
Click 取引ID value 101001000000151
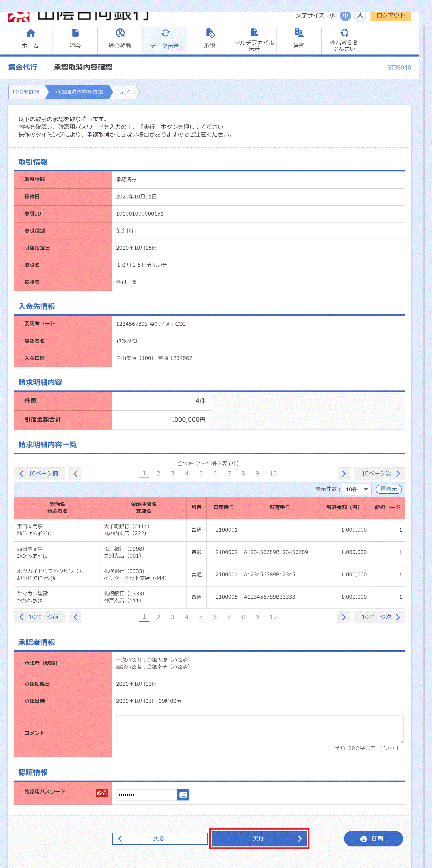tap(140, 214)
